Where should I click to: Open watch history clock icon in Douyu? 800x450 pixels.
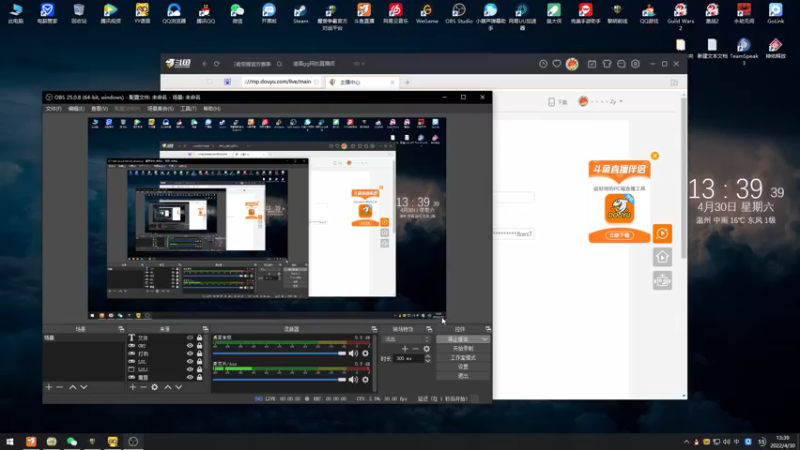point(543,64)
